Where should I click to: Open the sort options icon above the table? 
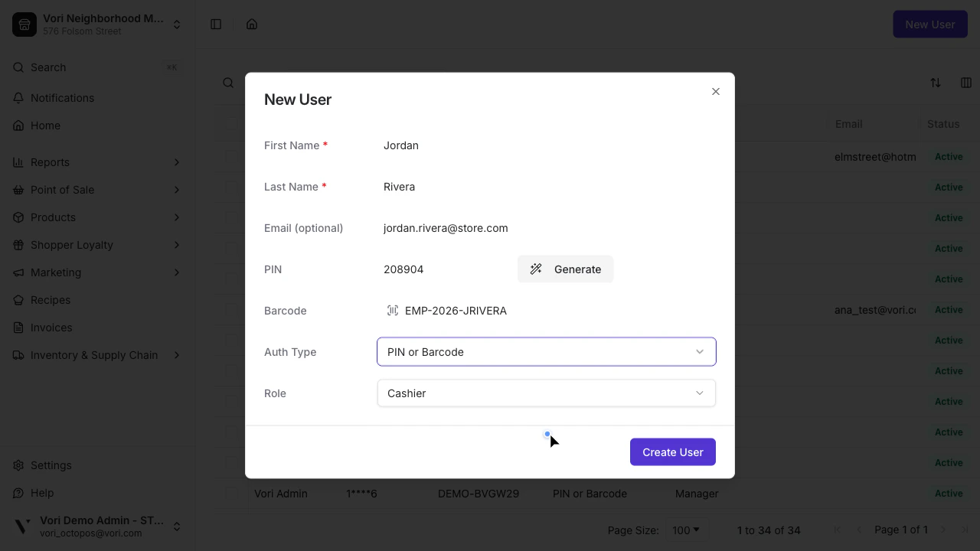tap(935, 83)
